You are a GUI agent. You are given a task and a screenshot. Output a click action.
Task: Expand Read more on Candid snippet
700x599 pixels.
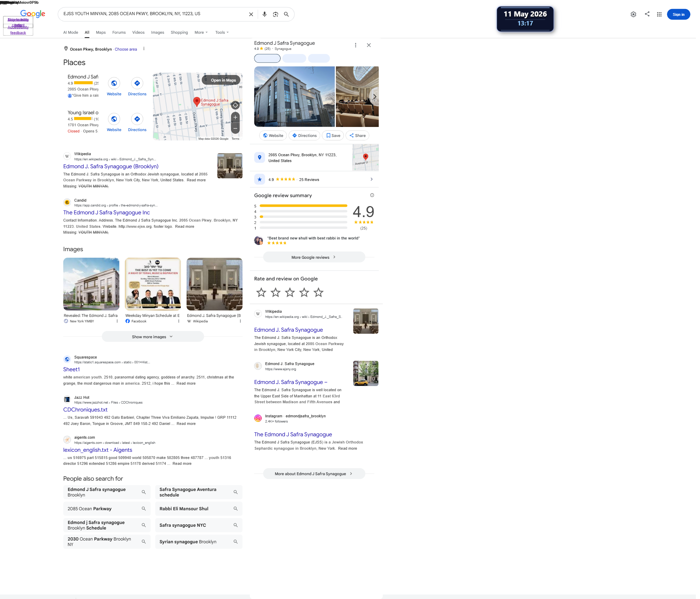[185, 226]
